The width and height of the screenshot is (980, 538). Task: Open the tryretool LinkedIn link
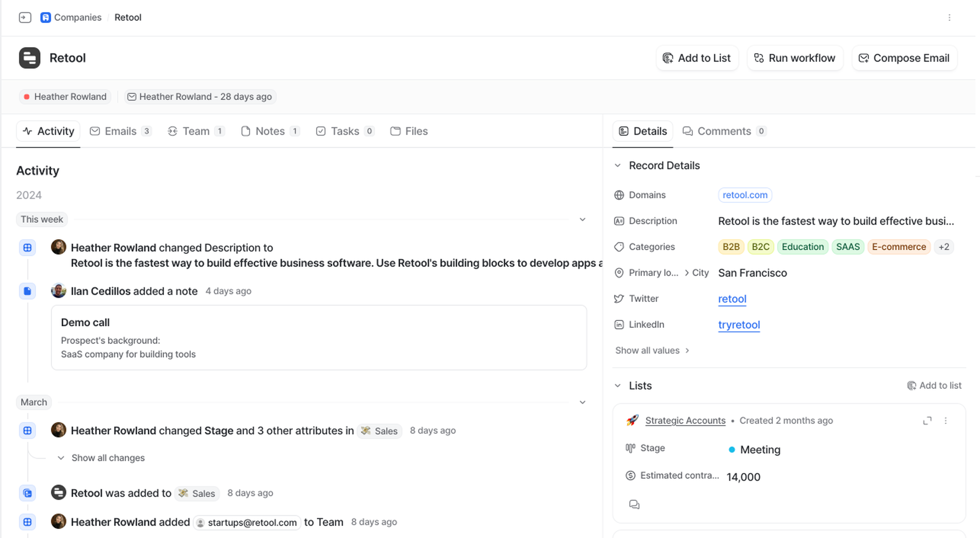(x=739, y=325)
